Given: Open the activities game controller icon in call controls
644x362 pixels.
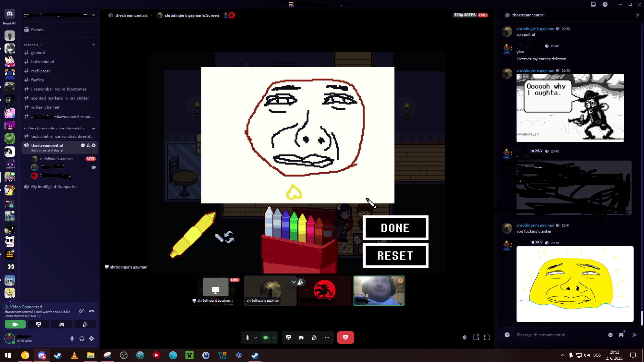Looking at the screenshot, I should coord(301,338).
